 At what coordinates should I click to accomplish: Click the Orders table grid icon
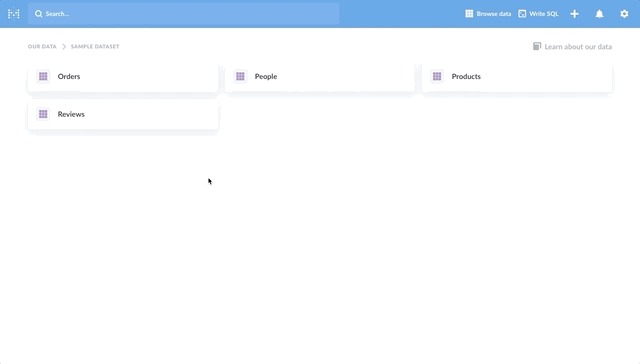[43, 76]
